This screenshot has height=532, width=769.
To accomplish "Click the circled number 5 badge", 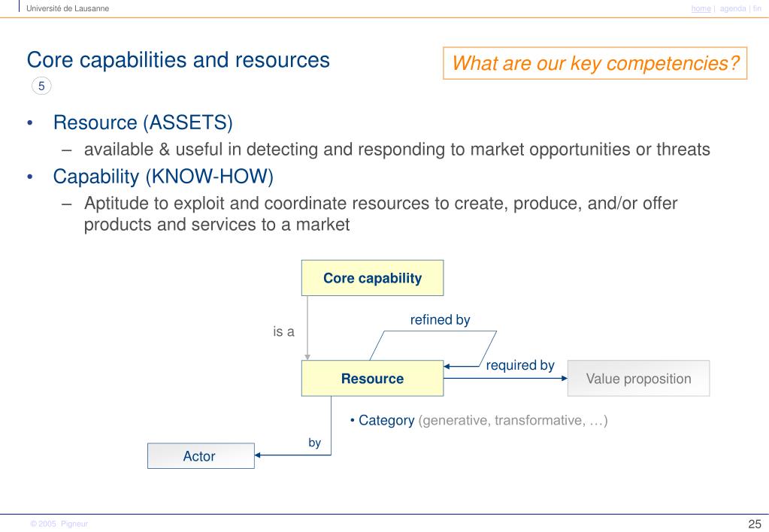I will tap(41, 86).
